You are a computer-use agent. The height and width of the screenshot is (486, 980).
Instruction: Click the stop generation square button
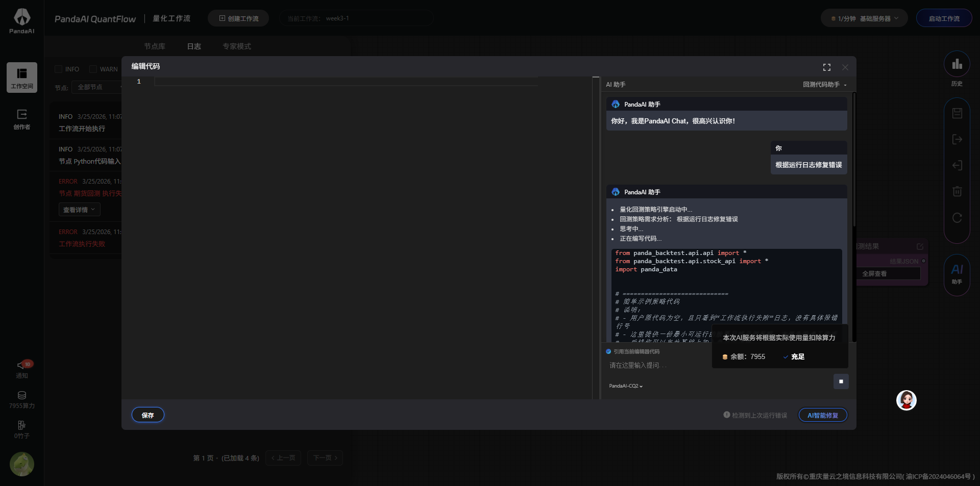841,381
